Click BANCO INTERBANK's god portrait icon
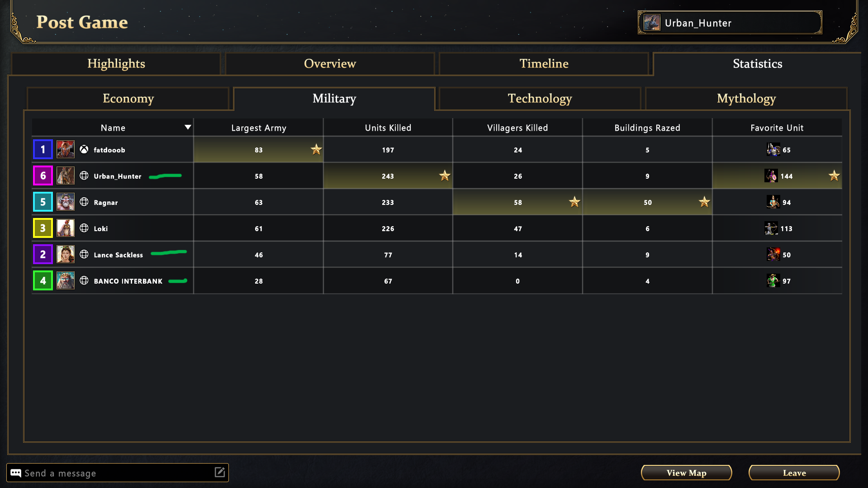 [x=66, y=280]
